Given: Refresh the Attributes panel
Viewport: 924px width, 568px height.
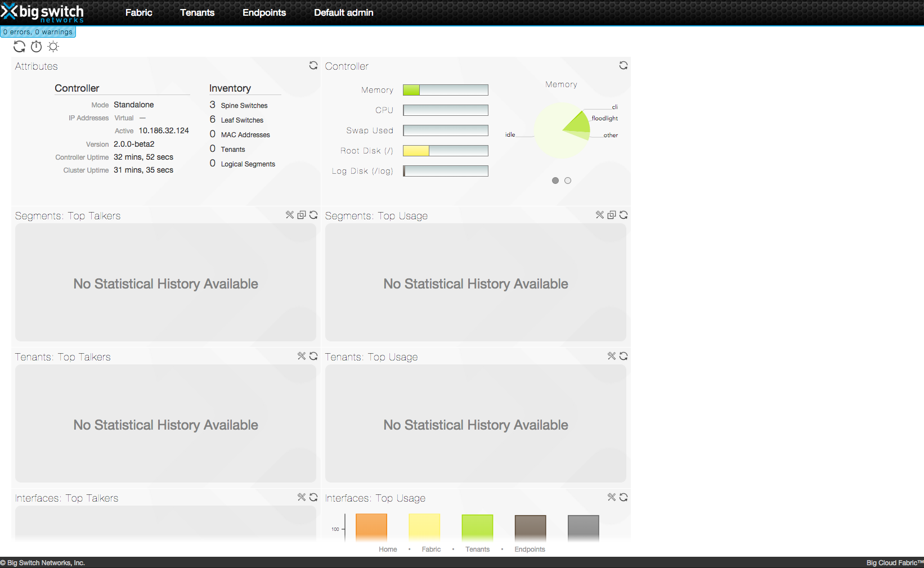Looking at the screenshot, I should [313, 66].
